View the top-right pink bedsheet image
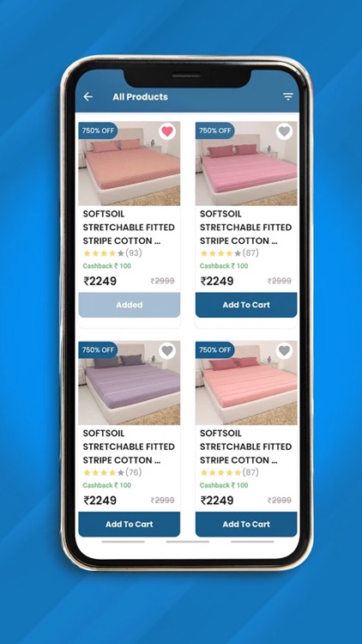The height and width of the screenshot is (644, 362). (x=246, y=163)
